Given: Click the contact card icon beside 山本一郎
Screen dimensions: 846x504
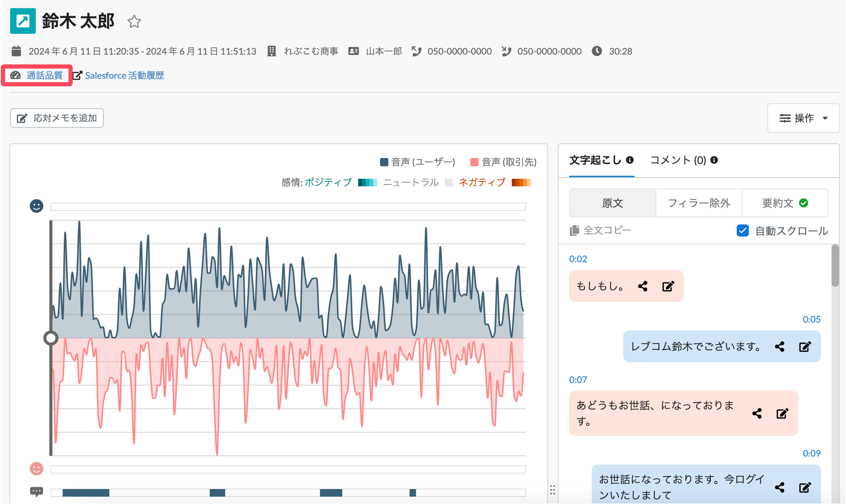Looking at the screenshot, I should click(353, 51).
